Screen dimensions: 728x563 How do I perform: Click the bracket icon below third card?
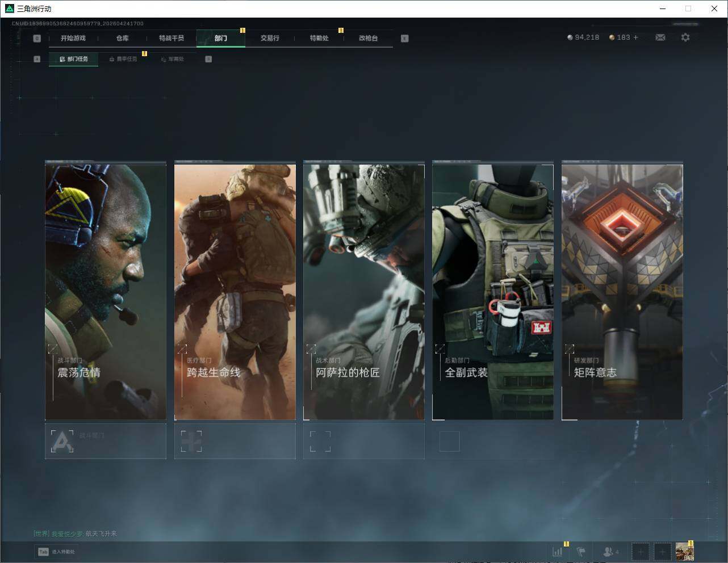coord(320,441)
